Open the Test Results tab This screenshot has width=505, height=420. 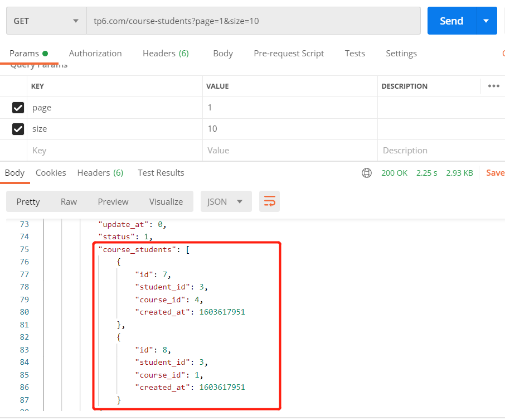(161, 173)
